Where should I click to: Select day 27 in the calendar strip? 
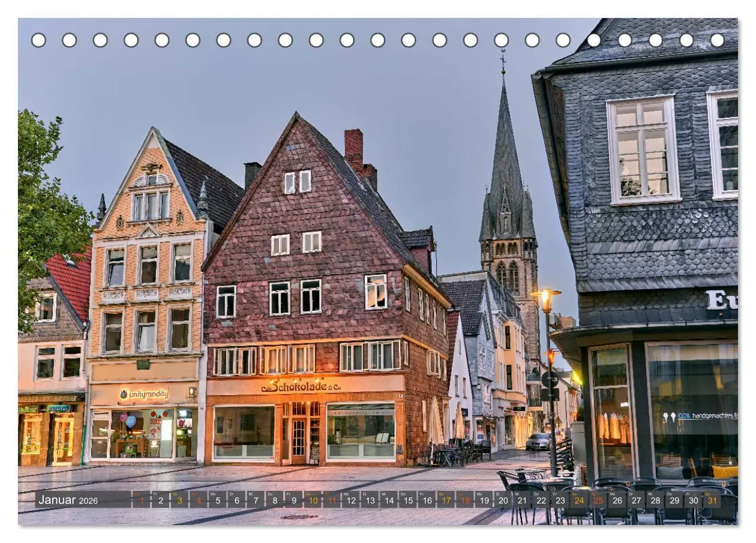click(x=636, y=500)
